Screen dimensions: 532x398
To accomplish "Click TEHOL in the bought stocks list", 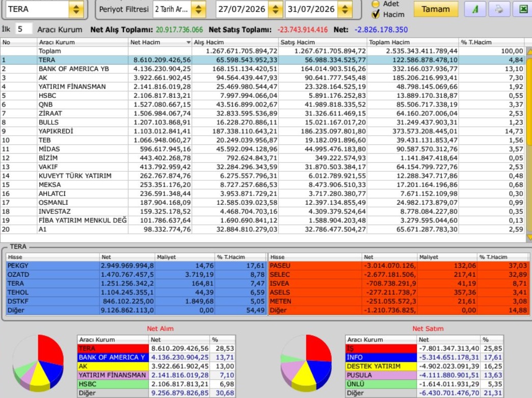I will click(x=18, y=293).
